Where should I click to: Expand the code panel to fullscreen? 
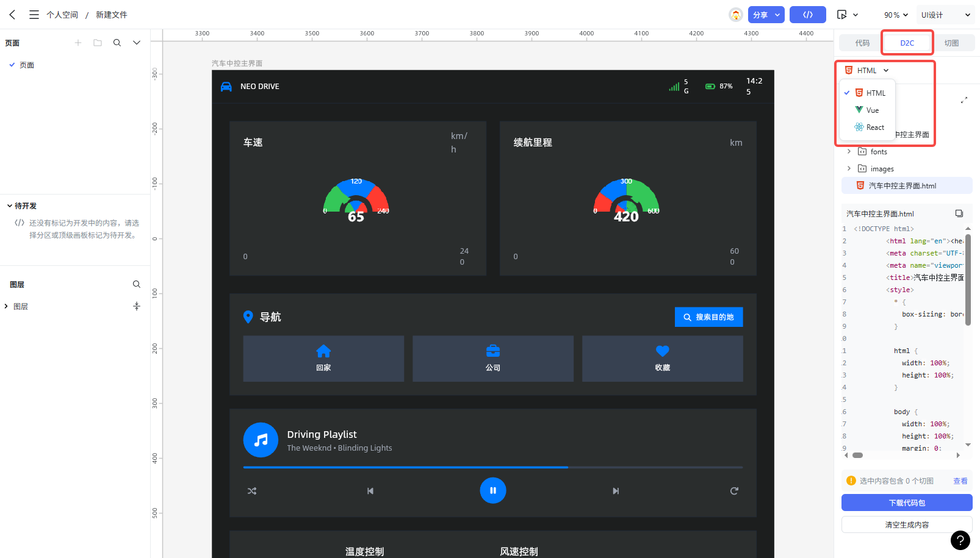(x=964, y=100)
